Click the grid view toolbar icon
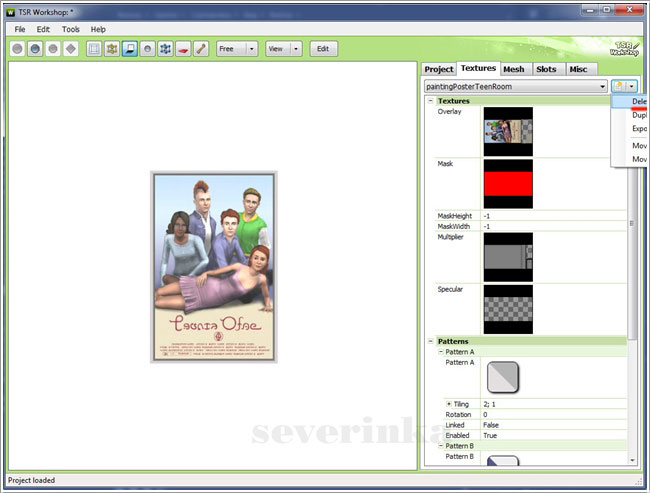Viewport: 650px width, 493px height. tap(94, 48)
